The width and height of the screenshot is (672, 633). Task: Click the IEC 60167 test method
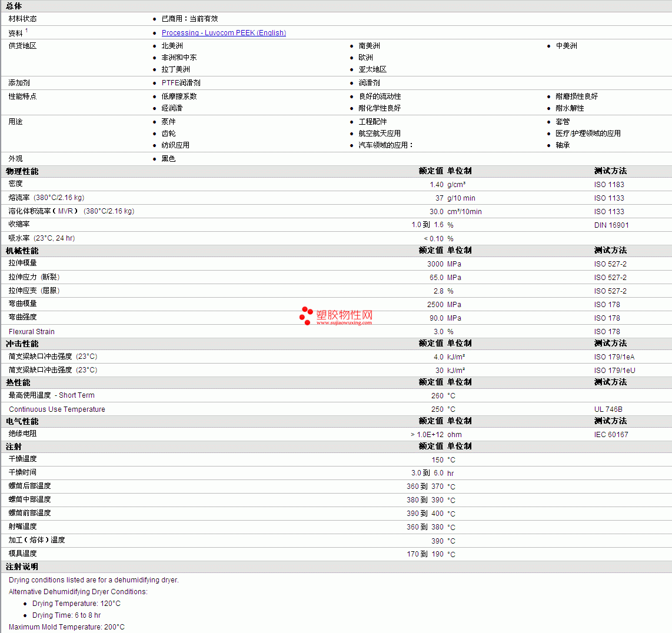[x=611, y=435]
